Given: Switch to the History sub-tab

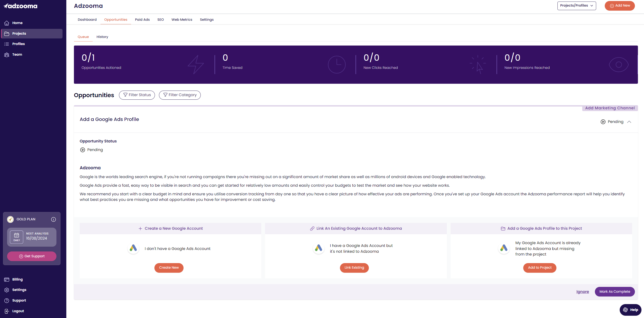Looking at the screenshot, I should coord(102,37).
